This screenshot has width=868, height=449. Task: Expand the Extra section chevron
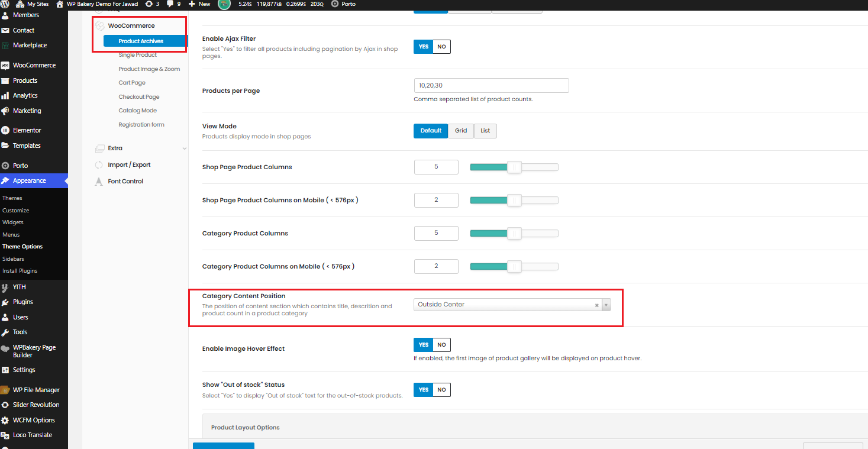(184, 148)
